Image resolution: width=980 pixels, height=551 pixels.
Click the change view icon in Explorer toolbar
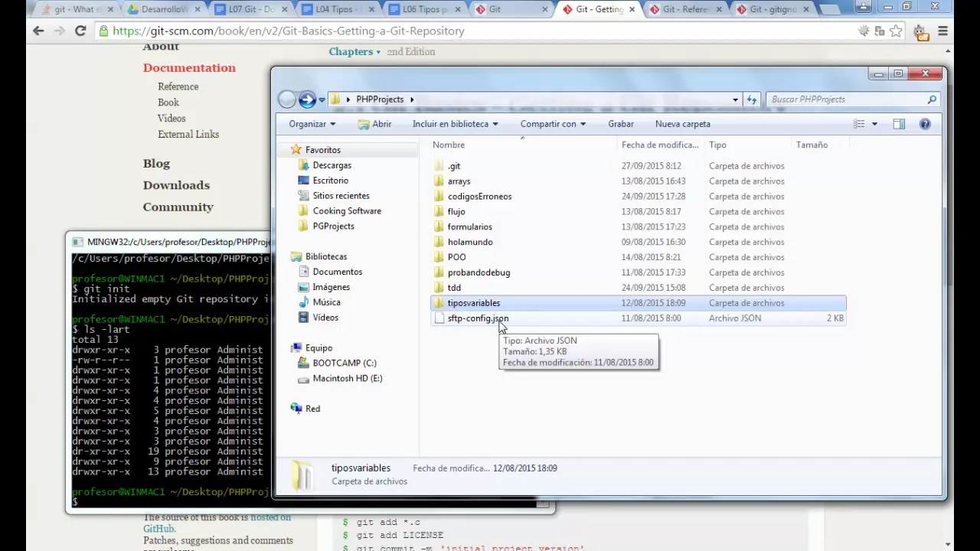coord(859,124)
